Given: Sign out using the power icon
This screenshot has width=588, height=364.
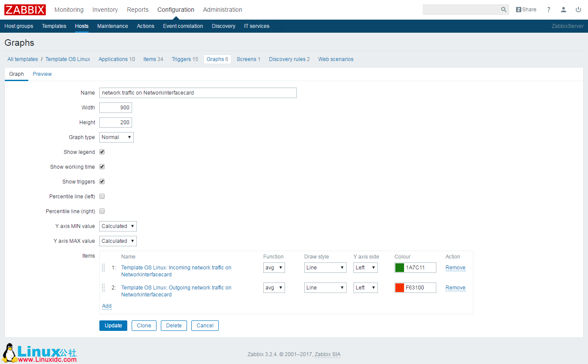Looking at the screenshot, I should 578,9.
